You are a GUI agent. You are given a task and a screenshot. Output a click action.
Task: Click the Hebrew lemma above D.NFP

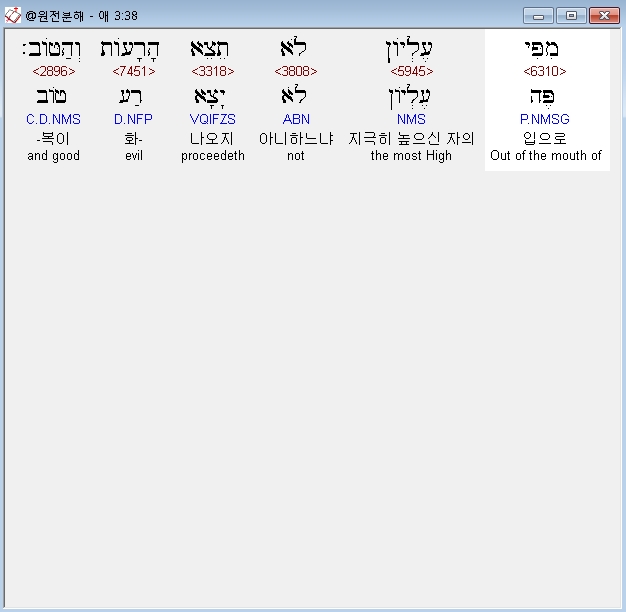pos(131,97)
